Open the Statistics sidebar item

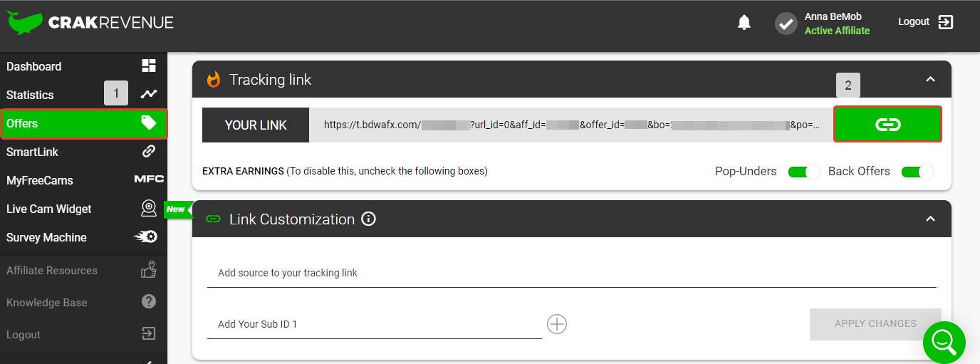[30, 95]
